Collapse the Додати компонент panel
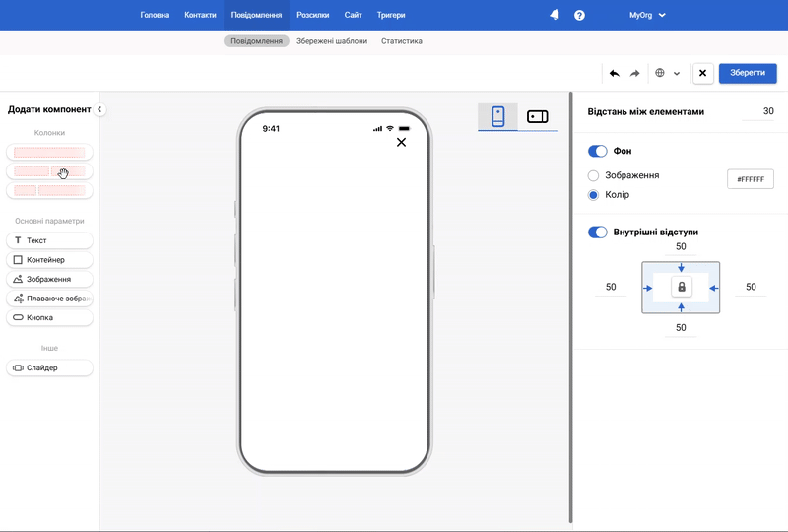 pyautogui.click(x=99, y=109)
